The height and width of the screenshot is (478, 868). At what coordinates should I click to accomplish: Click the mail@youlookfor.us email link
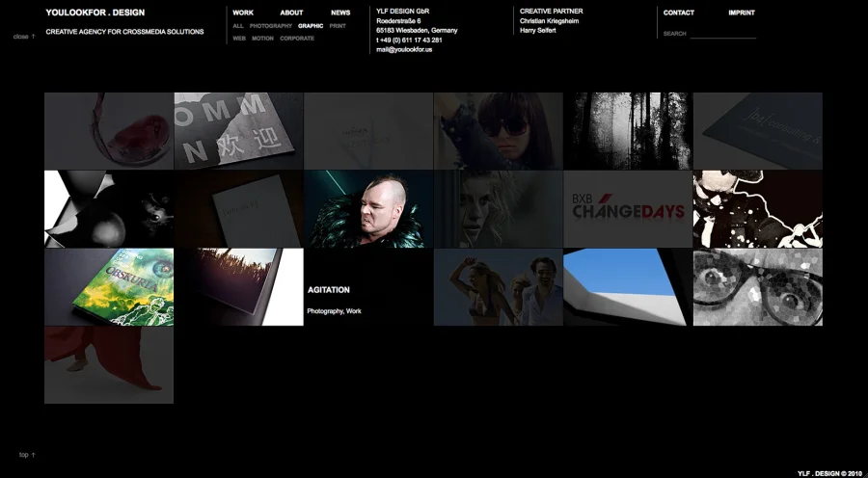[x=404, y=49]
